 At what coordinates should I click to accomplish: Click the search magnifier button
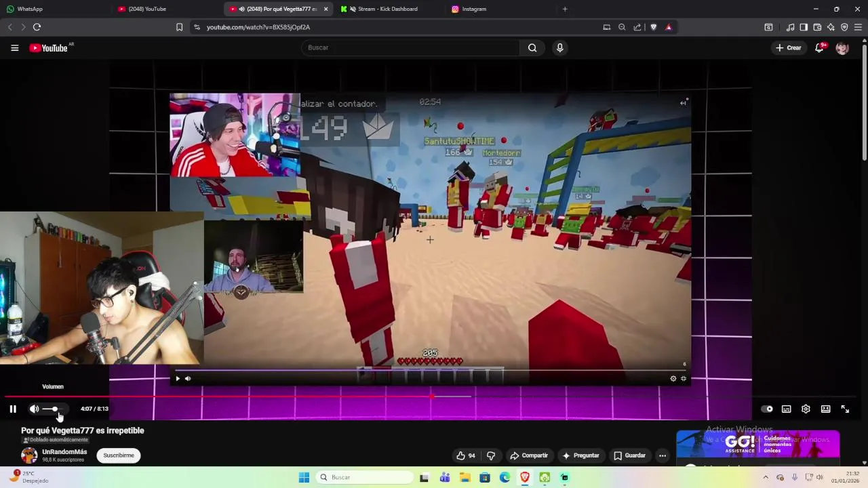(532, 47)
